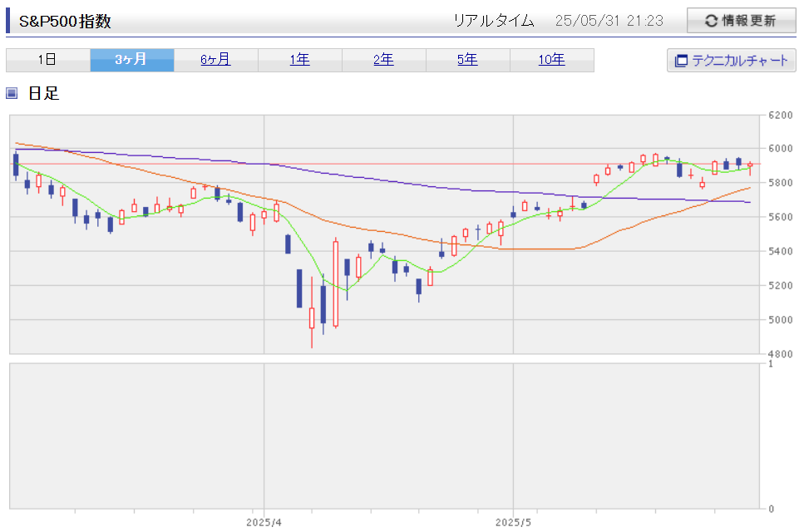The image size is (799, 532).
Task: Click the 5600 price axis label
Action: [781, 217]
